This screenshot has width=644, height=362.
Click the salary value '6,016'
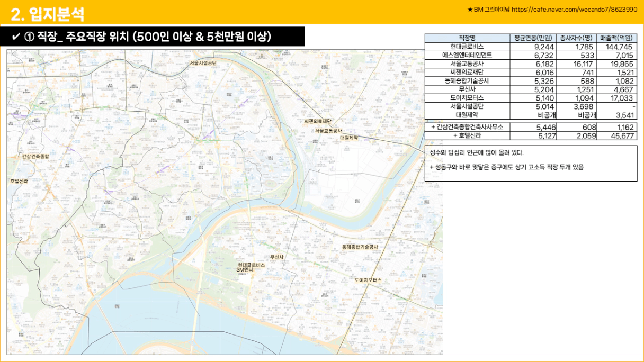pyautogui.click(x=544, y=73)
